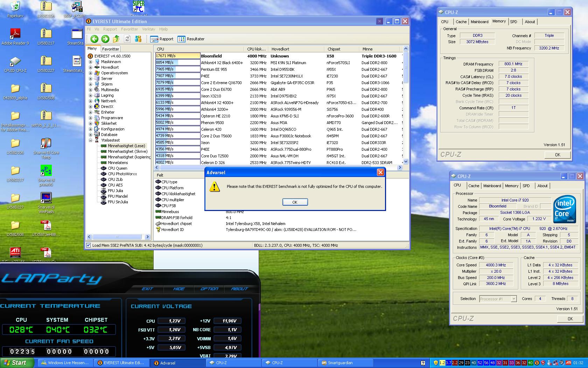Open Snarvei til prime95 shortcut

(x=46, y=176)
